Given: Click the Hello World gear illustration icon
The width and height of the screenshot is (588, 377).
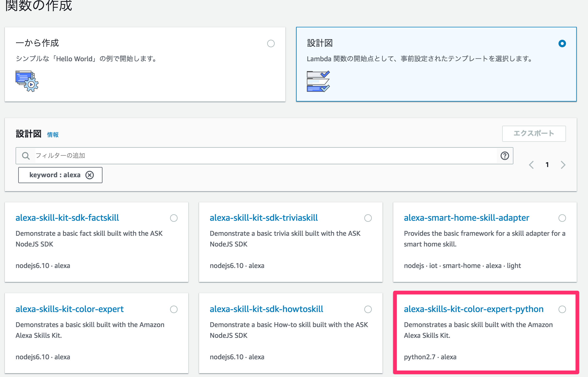Looking at the screenshot, I should tap(27, 81).
